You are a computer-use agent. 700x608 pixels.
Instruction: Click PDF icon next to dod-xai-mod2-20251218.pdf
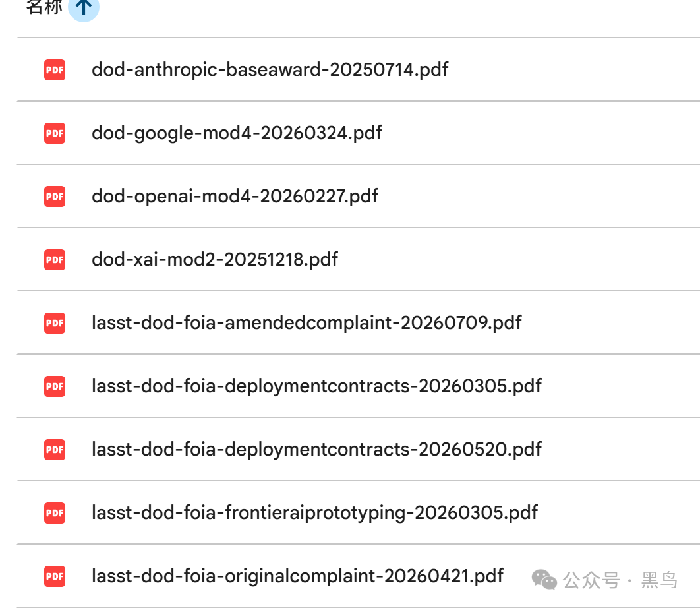pos(55,260)
